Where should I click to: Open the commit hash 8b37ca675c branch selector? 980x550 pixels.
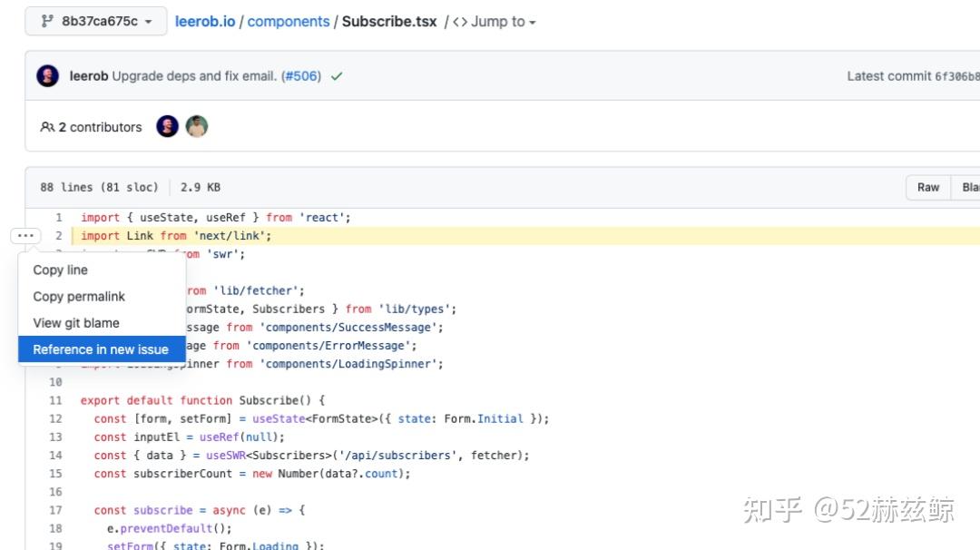click(95, 21)
